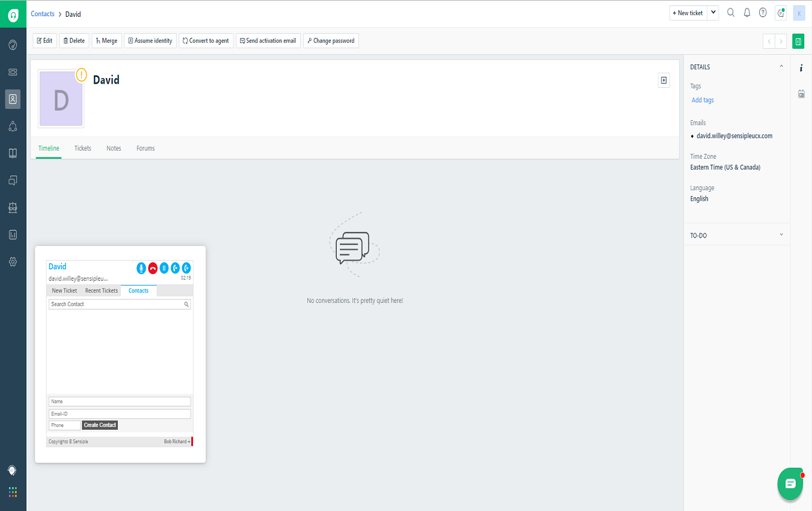Open the global search magnifier in the top bar
812x511 pixels.
(x=730, y=12)
